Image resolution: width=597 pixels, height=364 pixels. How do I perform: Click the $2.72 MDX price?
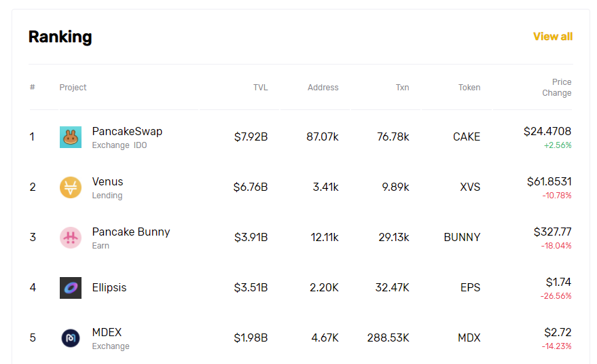tap(558, 332)
